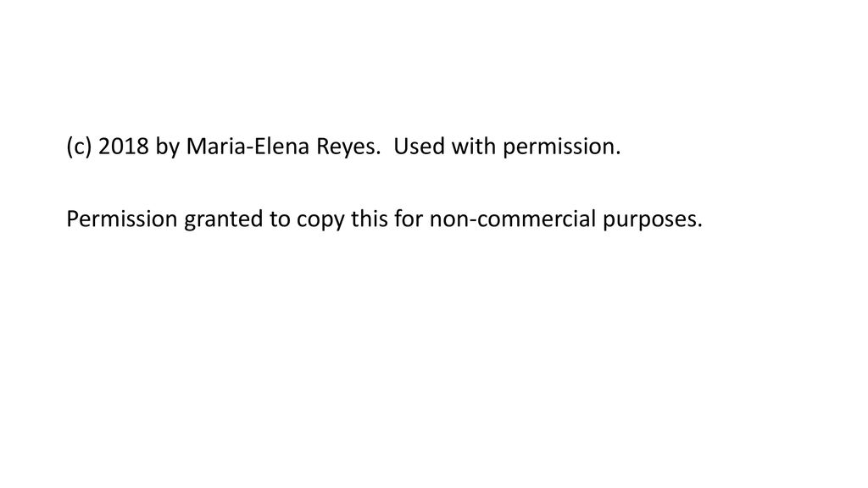
Task: Click the "(c)" copyright symbol text
Action: click(x=79, y=147)
